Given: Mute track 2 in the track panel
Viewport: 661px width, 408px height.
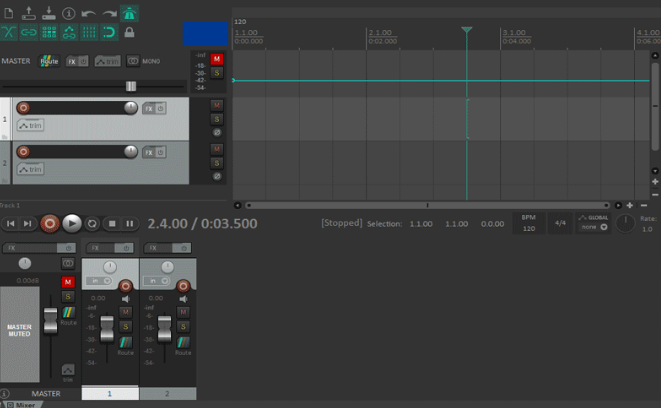Looking at the screenshot, I should [x=217, y=149].
